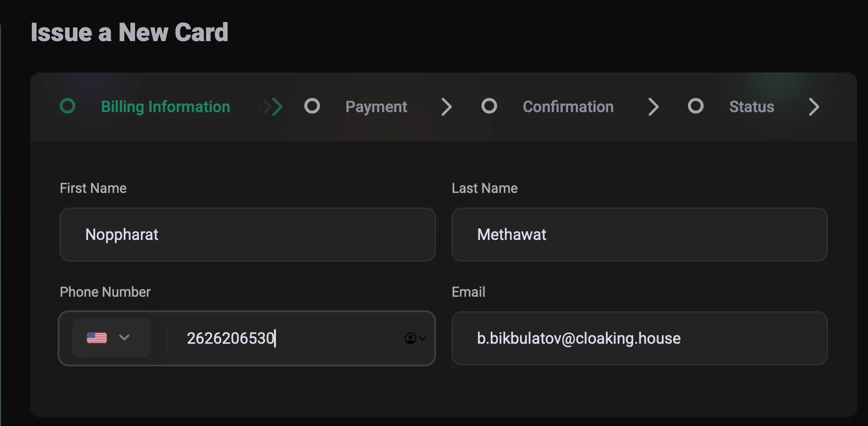Click the arrow following the Payment step

[x=446, y=107]
